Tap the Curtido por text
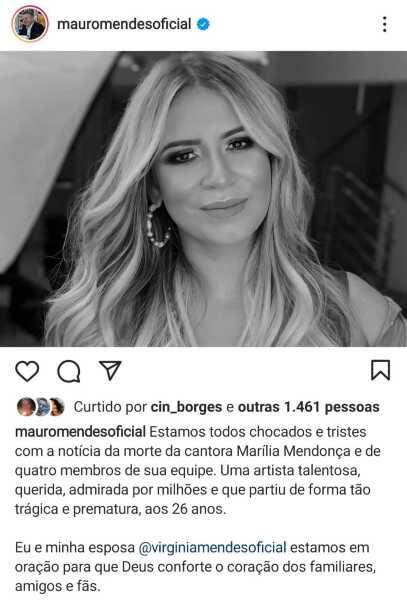Image resolution: width=407 pixels, height=600 pixels. click(110, 407)
